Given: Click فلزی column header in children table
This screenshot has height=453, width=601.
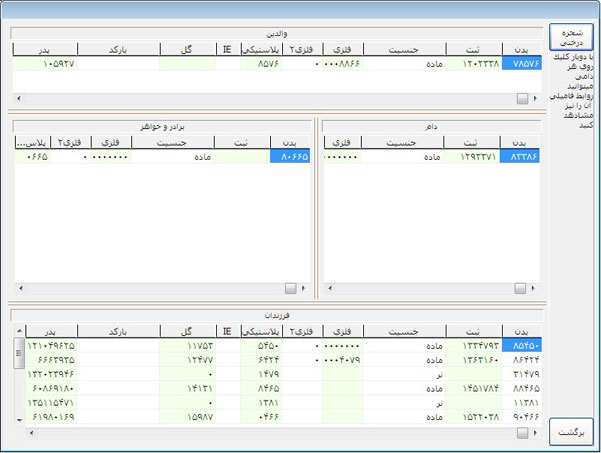Looking at the screenshot, I should click(343, 332).
